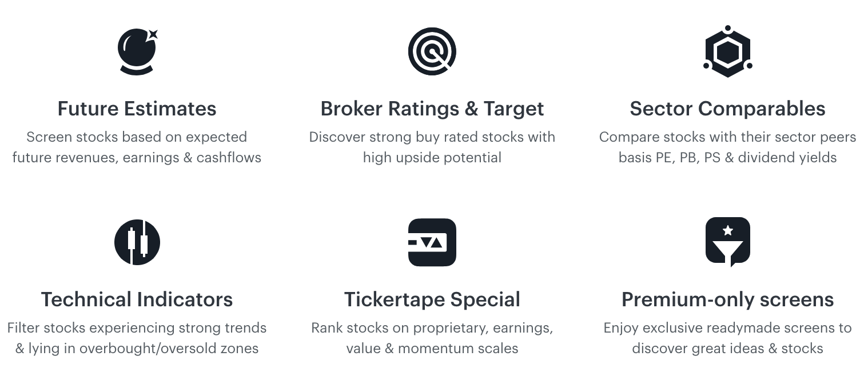
Task: Click the star funnel Premium-only screens icon
Action: pos(727,242)
